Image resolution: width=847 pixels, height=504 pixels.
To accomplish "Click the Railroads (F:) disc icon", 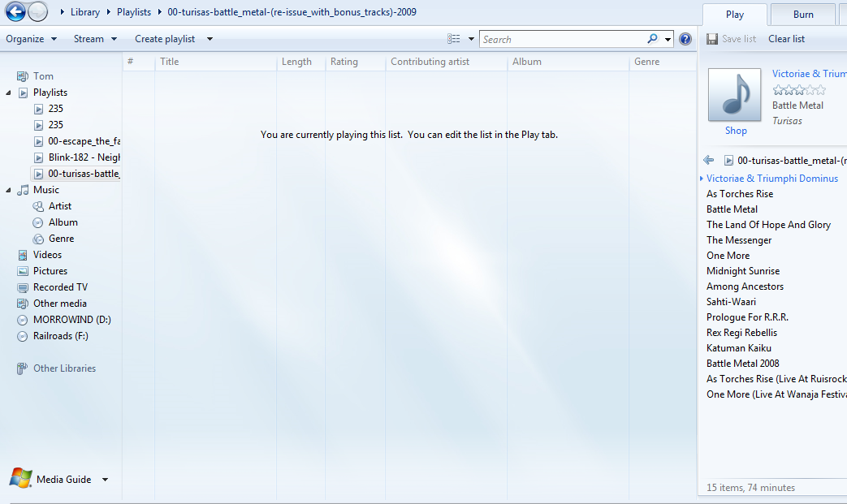I will (x=22, y=336).
